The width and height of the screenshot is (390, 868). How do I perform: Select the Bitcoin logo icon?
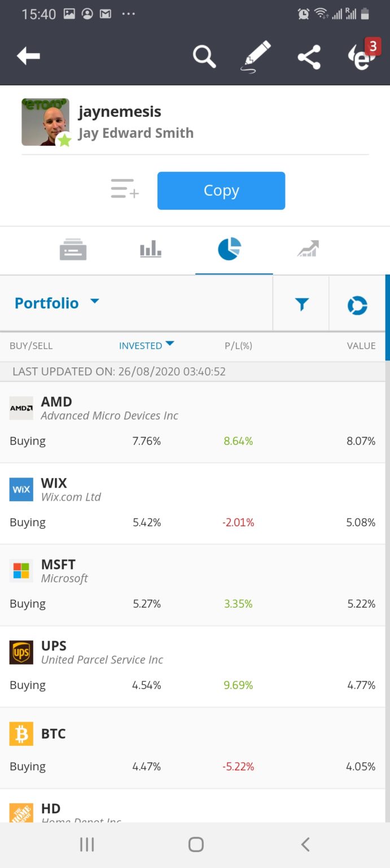(21, 733)
